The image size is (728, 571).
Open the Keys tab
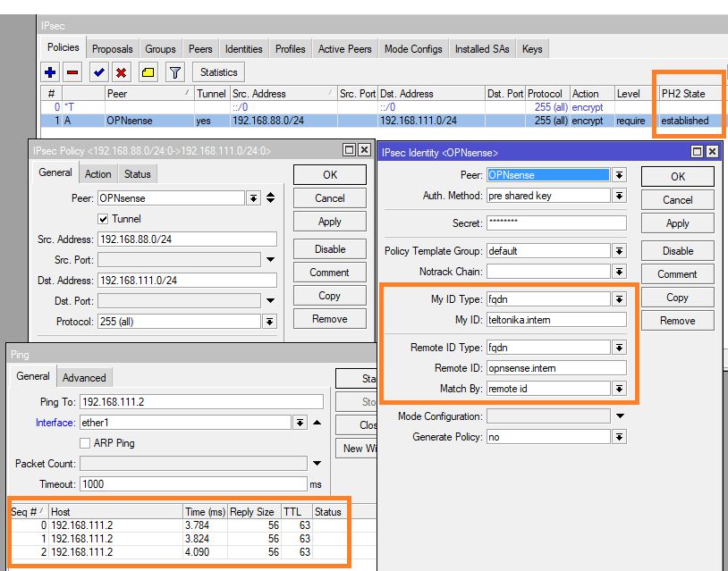click(532, 49)
